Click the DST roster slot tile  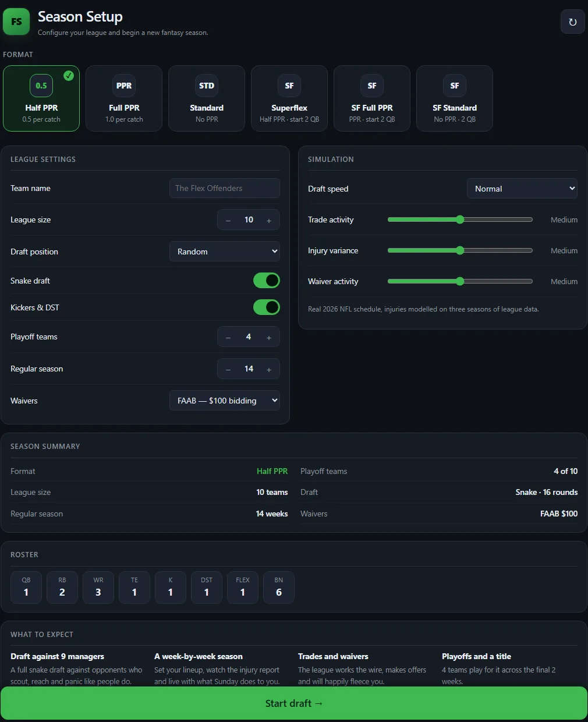207,587
